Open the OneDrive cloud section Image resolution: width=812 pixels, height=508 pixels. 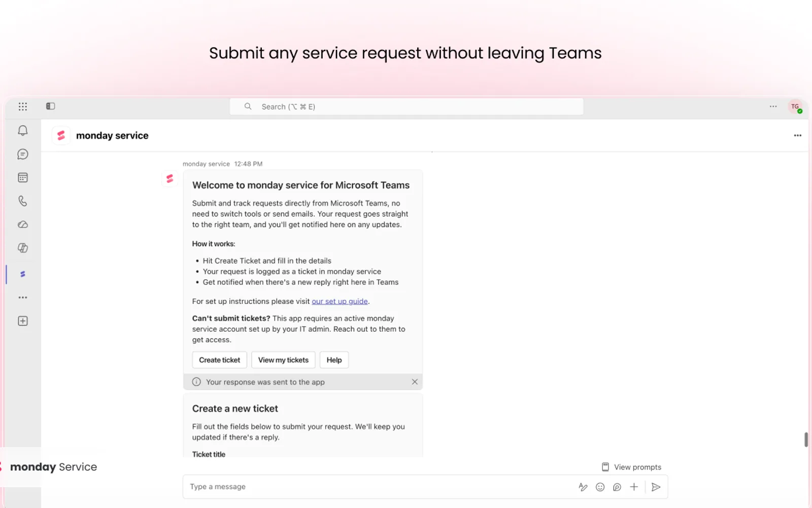(x=23, y=225)
